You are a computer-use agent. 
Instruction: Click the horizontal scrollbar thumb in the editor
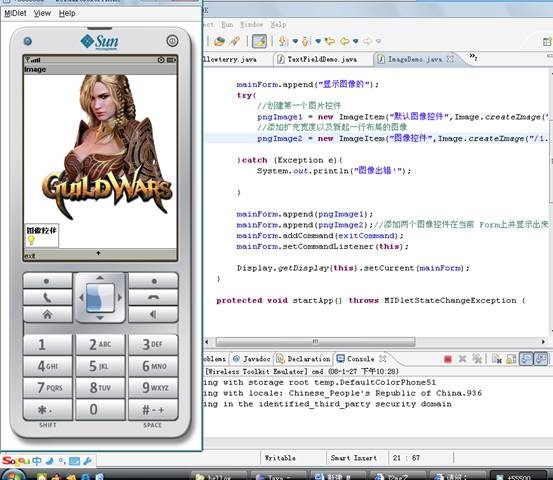click(315, 341)
